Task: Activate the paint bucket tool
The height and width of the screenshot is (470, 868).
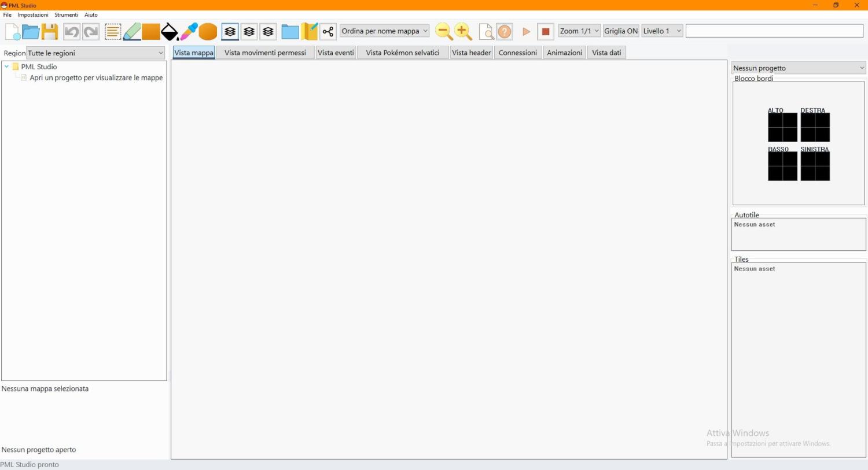Action: pyautogui.click(x=170, y=32)
